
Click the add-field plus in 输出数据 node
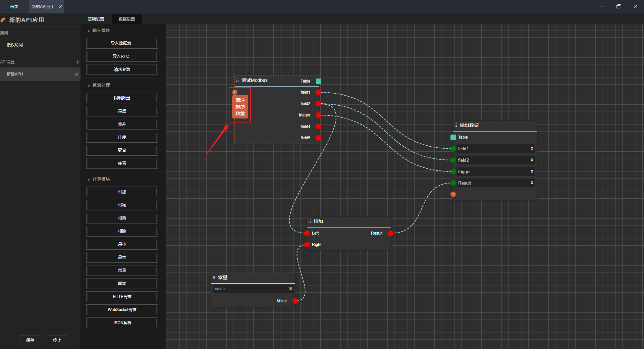point(453,194)
